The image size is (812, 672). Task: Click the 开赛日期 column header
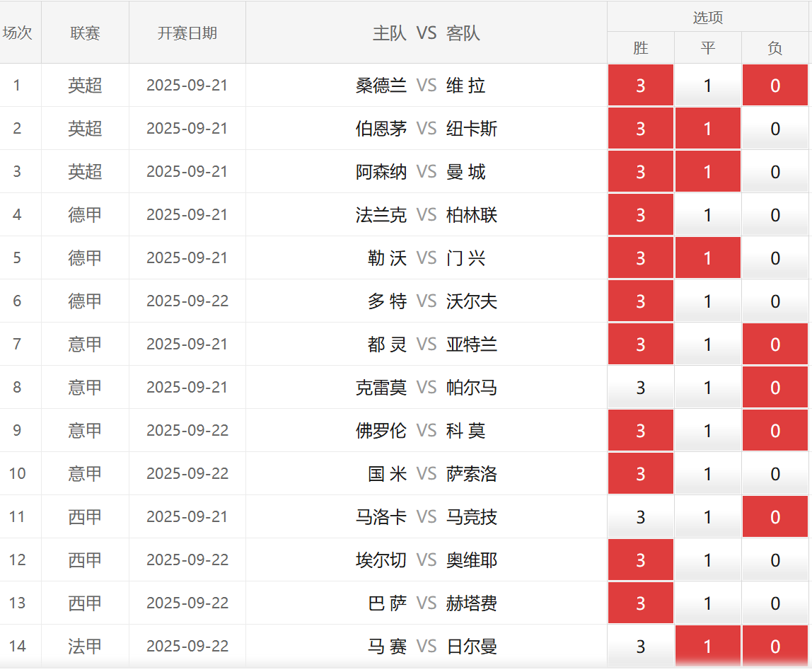coord(187,33)
